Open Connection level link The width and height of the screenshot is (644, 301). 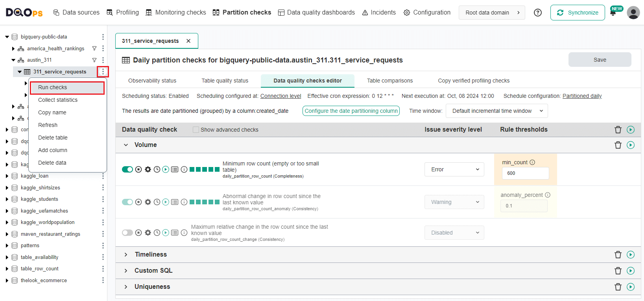pos(281,96)
